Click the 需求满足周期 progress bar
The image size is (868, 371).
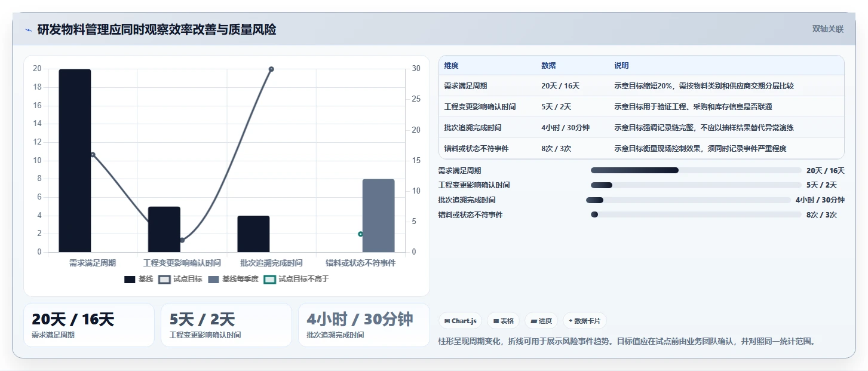[696, 170]
